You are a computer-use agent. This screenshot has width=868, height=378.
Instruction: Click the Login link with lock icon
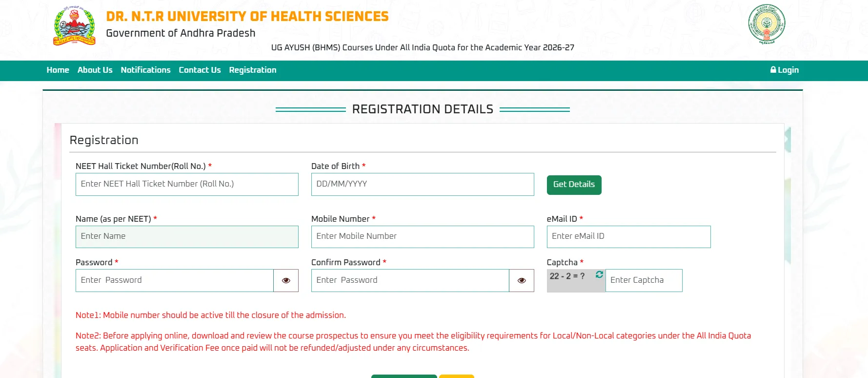784,70
